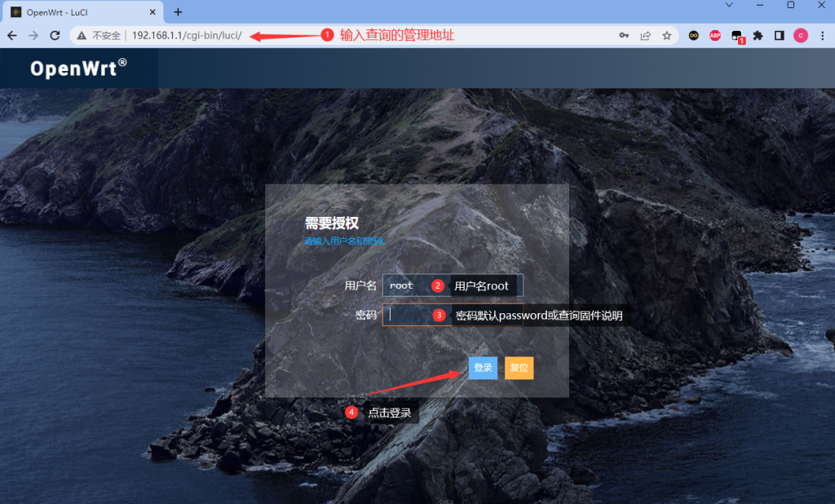Viewport: 835px width, 504px height.
Task: Open the tab search chevron
Action: pyautogui.click(x=729, y=5)
